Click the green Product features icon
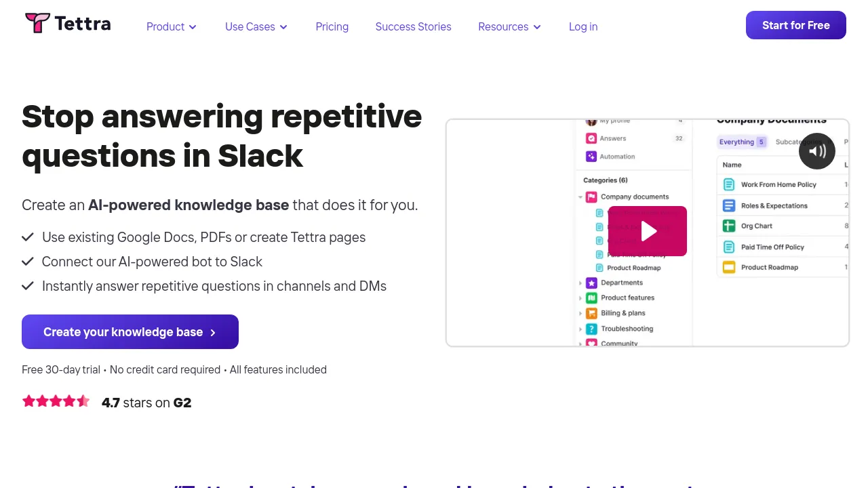Image resolution: width=868 pixels, height=488 pixels. click(x=591, y=298)
